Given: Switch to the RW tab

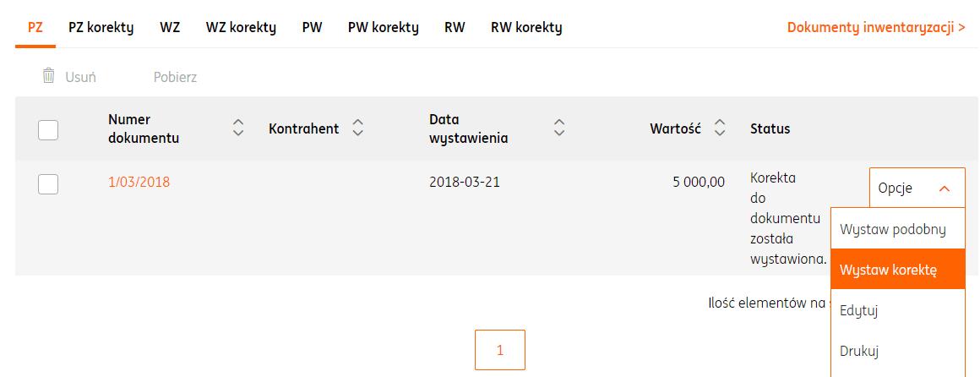Looking at the screenshot, I should click(x=455, y=27).
